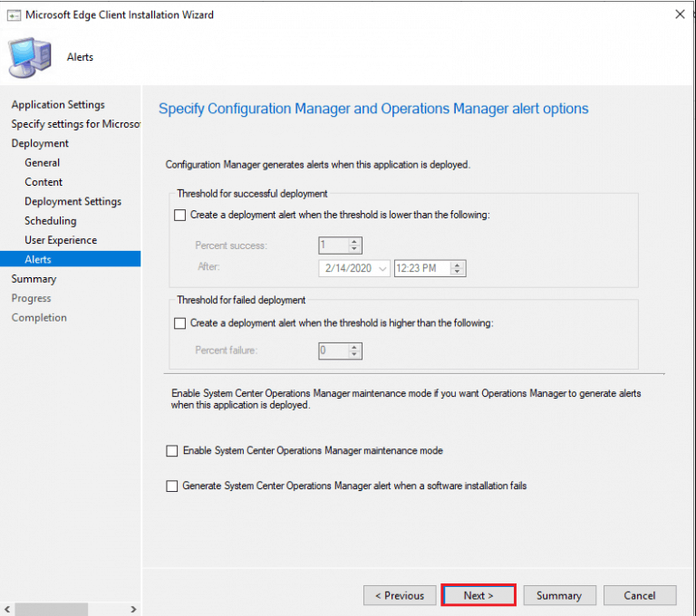The image size is (696, 616).
Task: Select Application Settings in the sidebar
Action: 58,105
